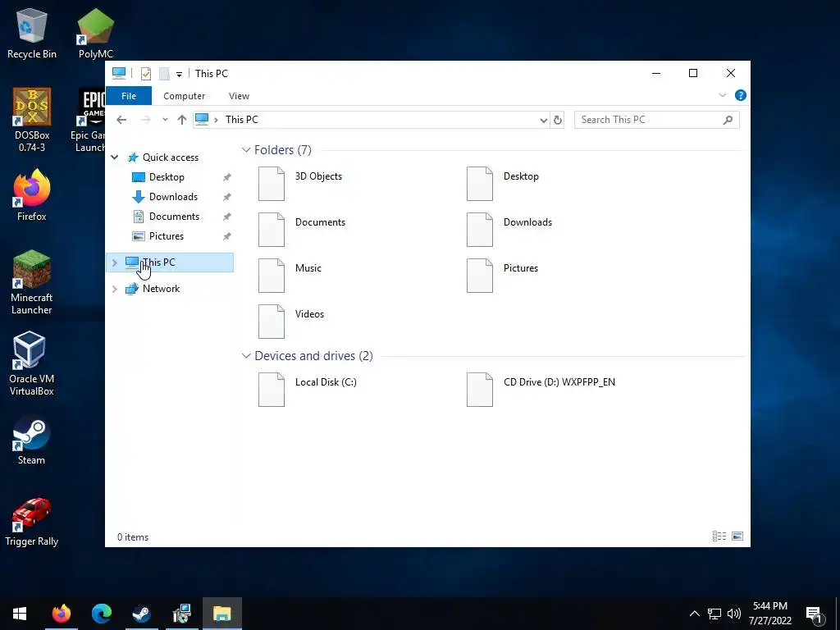The width and height of the screenshot is (840, 630).
Task: Open Firefox from the taskbar
Action: (x=61, y=614)
